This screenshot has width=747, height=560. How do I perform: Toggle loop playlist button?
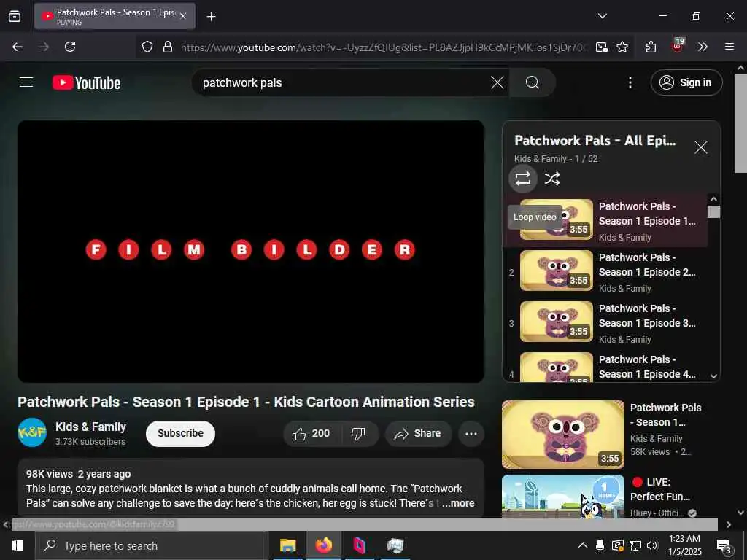pyautogui.click(x=522, y=179)
